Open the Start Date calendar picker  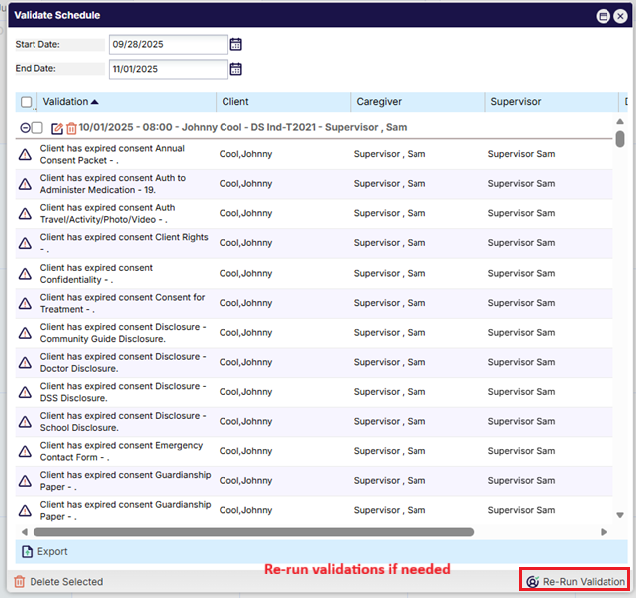(236, 44)
